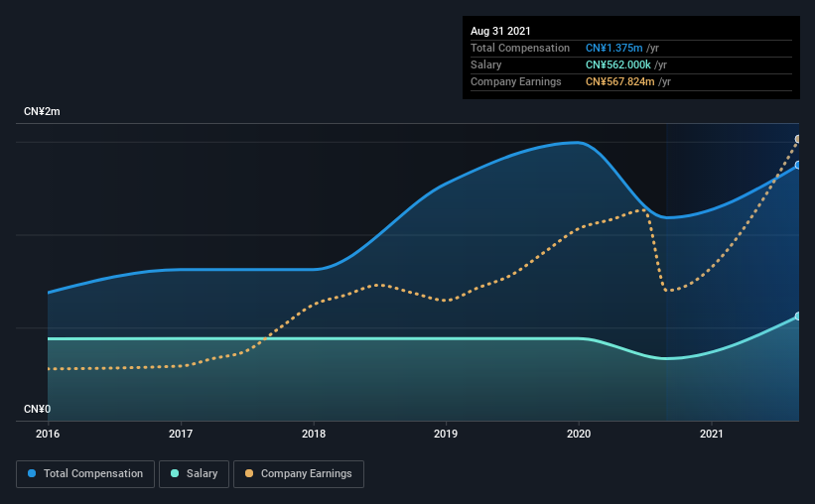Image resolution: width=815 pixels, height=504 pixels.
Task: Click the CN¥562.000k salary value
Action: point(618,64)
